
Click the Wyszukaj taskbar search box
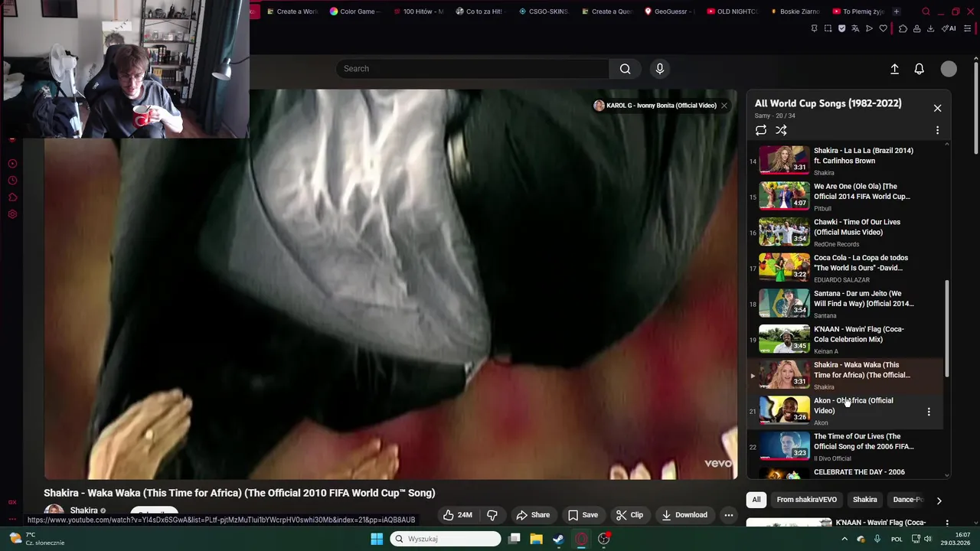(x=447, y=539)
